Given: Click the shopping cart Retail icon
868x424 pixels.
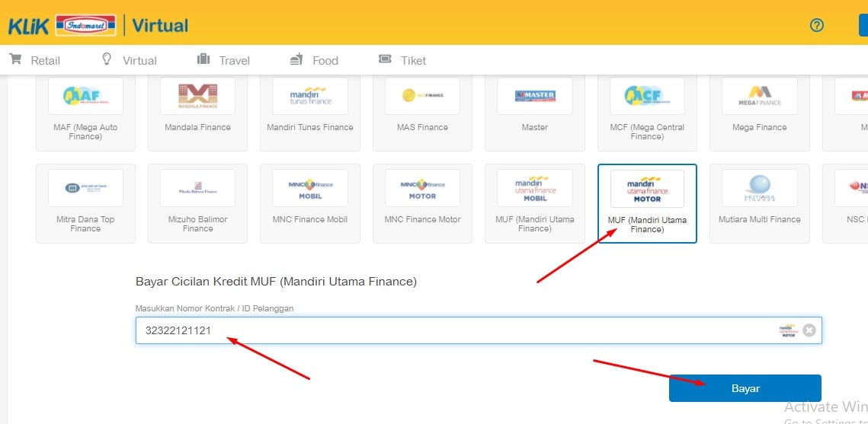Looking at the screenshot, I should 15,59.
